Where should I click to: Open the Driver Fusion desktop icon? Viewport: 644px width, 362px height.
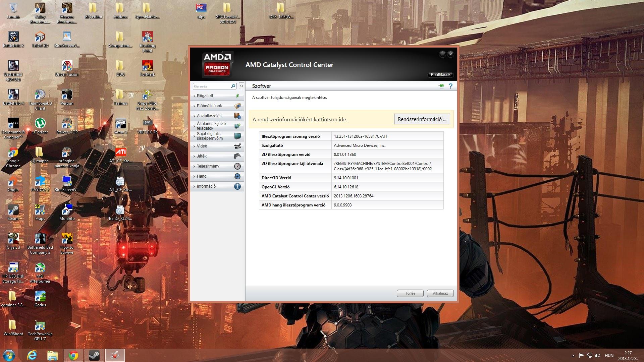pos(67,68)
